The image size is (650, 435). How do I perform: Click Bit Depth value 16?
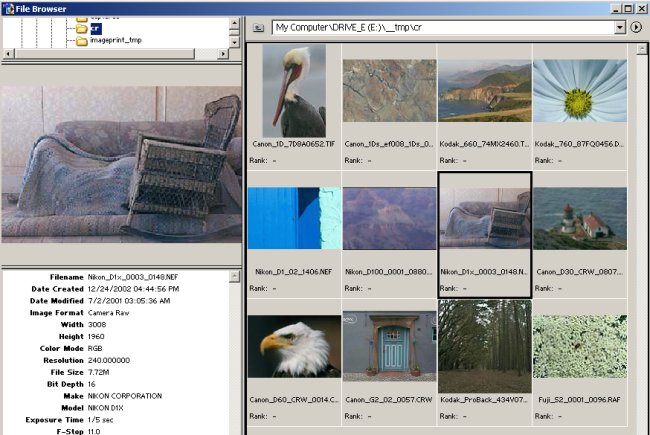coord(92,384)
